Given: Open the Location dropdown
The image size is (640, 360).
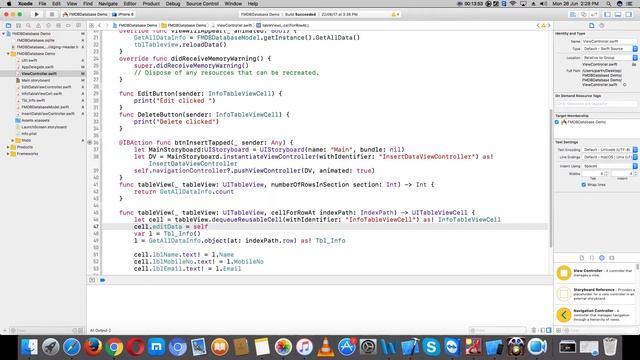Looking at the screenshot, I should click(x=610, y=58).
